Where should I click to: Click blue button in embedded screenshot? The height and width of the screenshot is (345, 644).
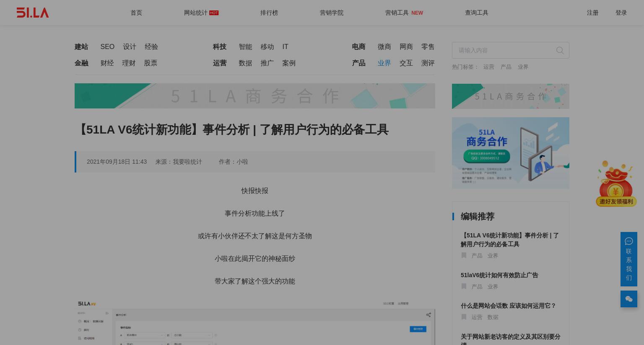click(x=418, y=329)
